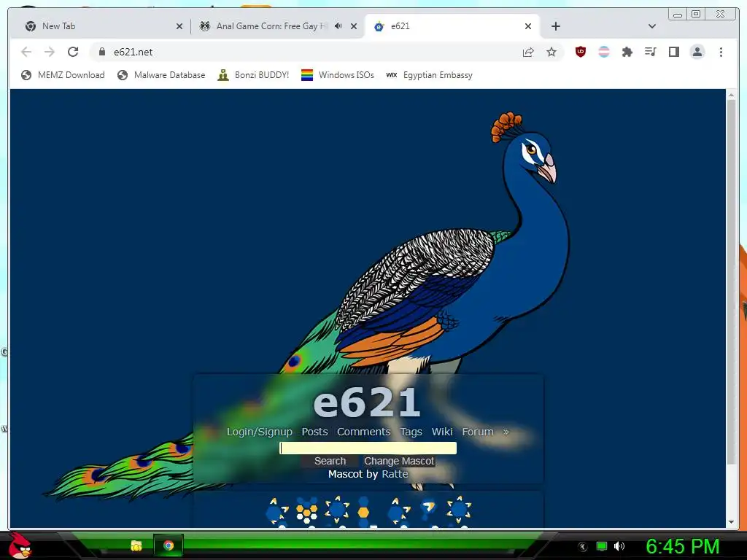Viewport: 747px width, 560px height.
Task: Share this page via the share icon
Action: [528, 52]
